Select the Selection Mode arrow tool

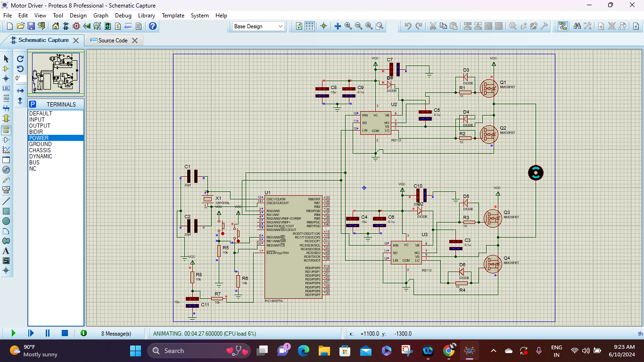point(6,58)
